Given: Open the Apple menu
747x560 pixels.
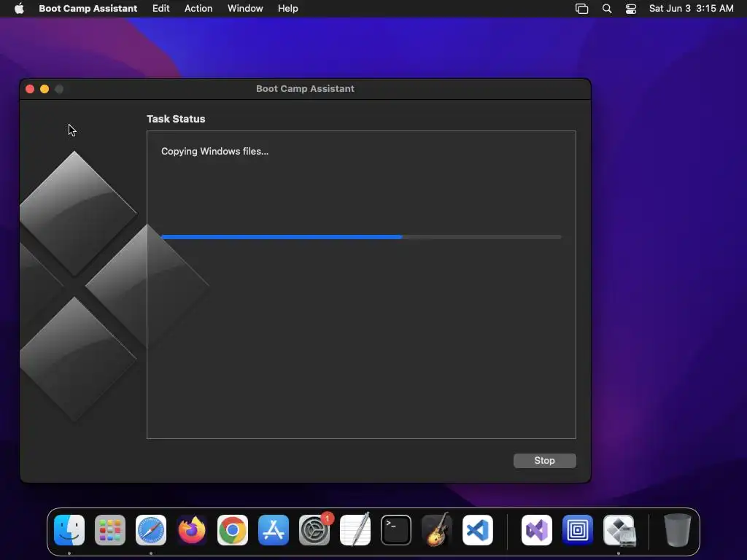Looking at the screenshot, I should click(x=19, y=9).
